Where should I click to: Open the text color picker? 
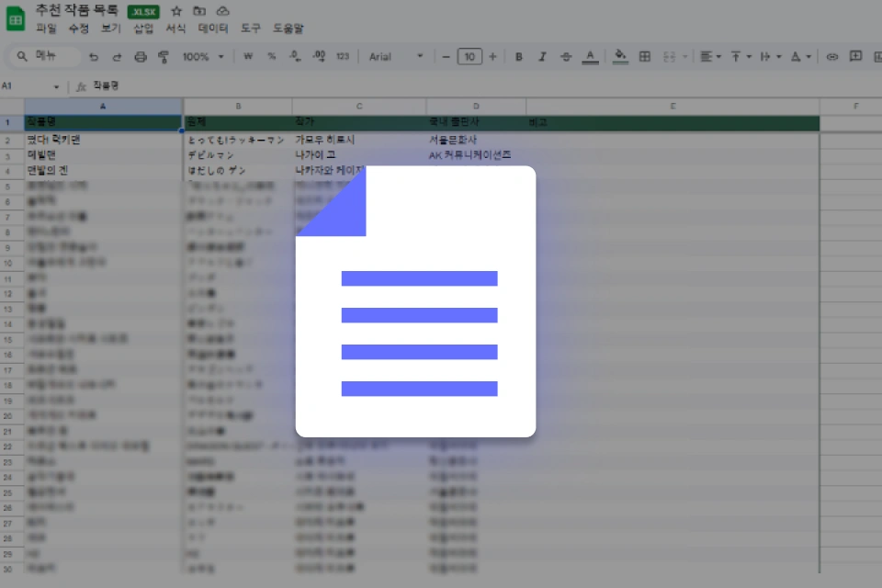point(590,57)
